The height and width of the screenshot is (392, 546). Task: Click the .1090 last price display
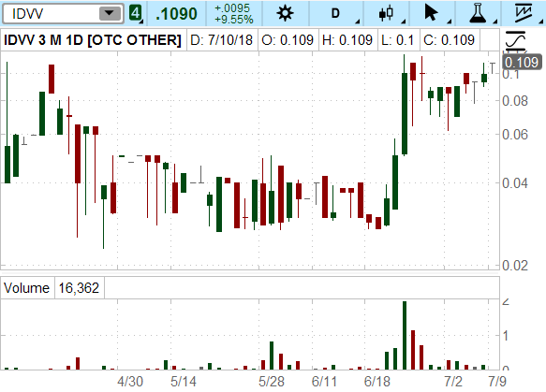[x=177, y=14]
